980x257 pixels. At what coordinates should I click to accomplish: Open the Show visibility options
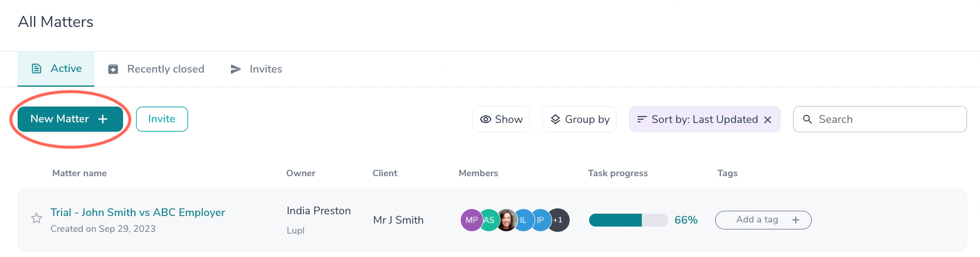click(x=501, y=119)
